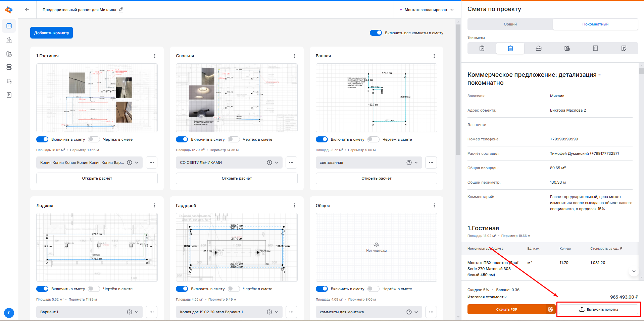Switch to the 'Покомнатный' estimate tab
The width and height of the screenshot is (644, 321).
595,24
